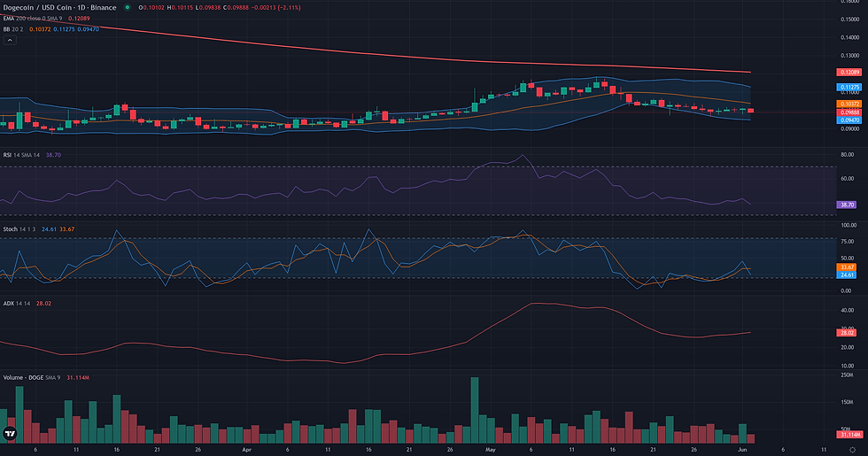Open chart settings gear icon on the time axis
Image resolution: width=868 pixels, height=456 pixels.
point(852,450)
